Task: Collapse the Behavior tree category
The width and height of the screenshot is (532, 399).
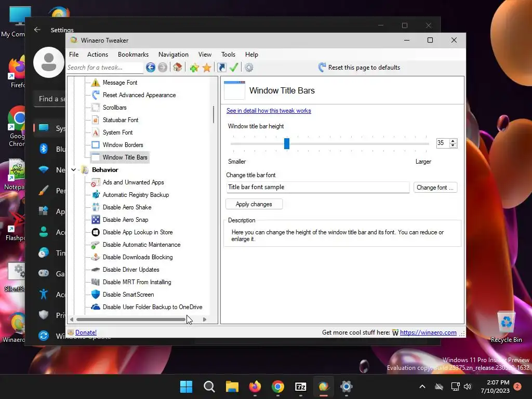Action: click(73, 170)
